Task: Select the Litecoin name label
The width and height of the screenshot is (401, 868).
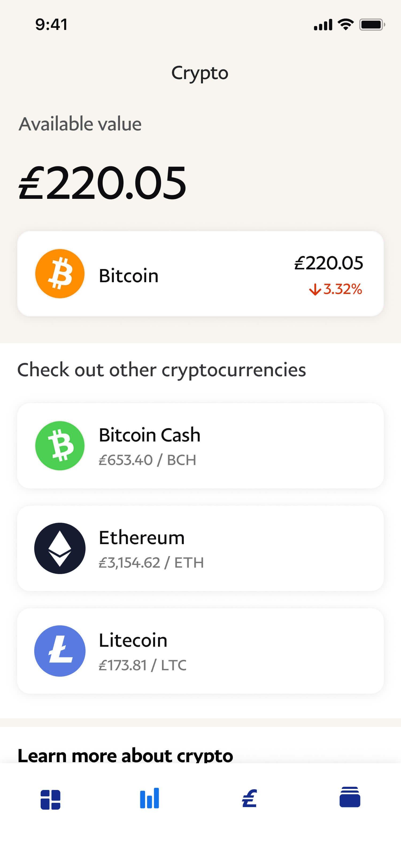Action: [133, 640]
